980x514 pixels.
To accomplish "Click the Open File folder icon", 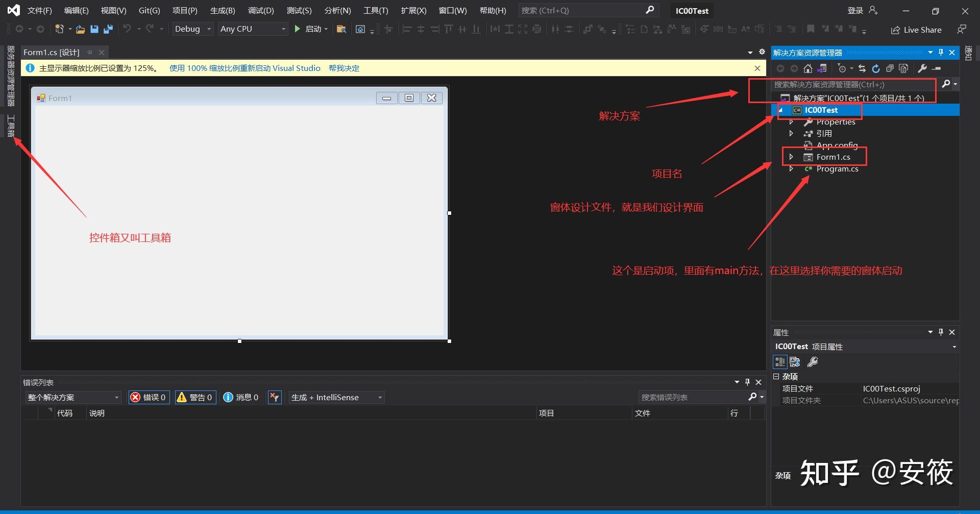I will (80, 29).
